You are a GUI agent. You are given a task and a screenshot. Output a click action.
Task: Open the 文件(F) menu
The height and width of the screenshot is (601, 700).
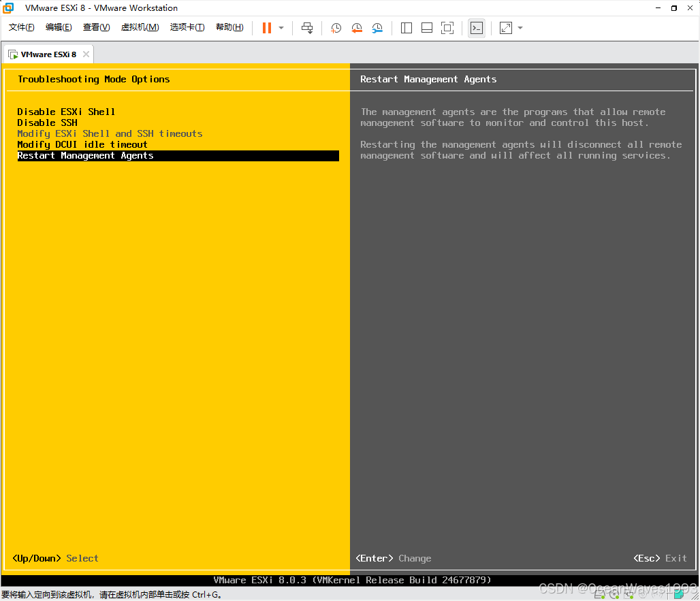pyautogui.click(x=21, y=27)
